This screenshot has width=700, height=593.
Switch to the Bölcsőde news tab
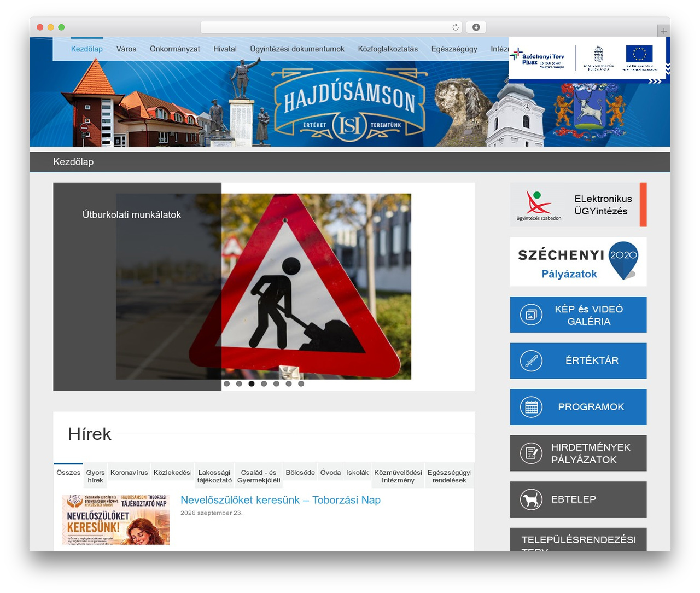coord(300,473)
